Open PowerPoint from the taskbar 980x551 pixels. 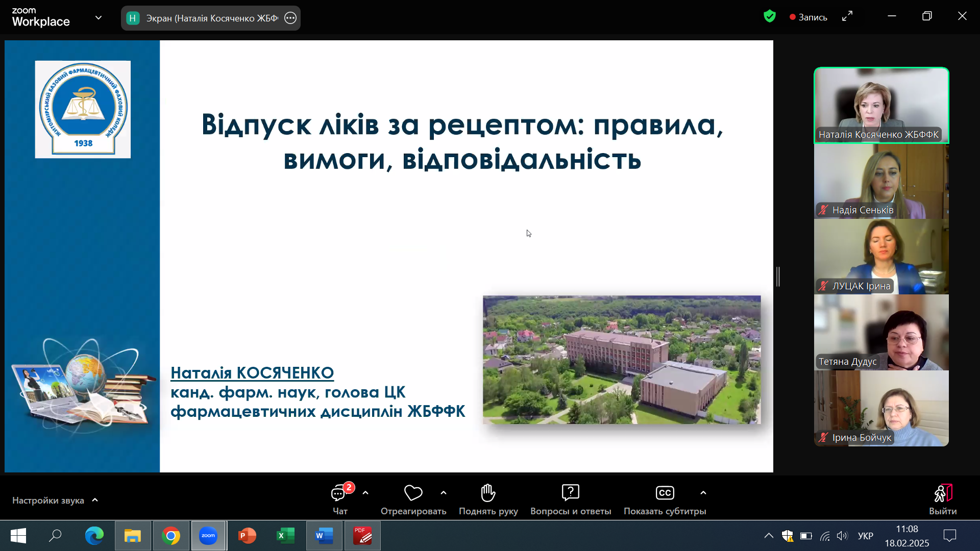click(247, 536)
